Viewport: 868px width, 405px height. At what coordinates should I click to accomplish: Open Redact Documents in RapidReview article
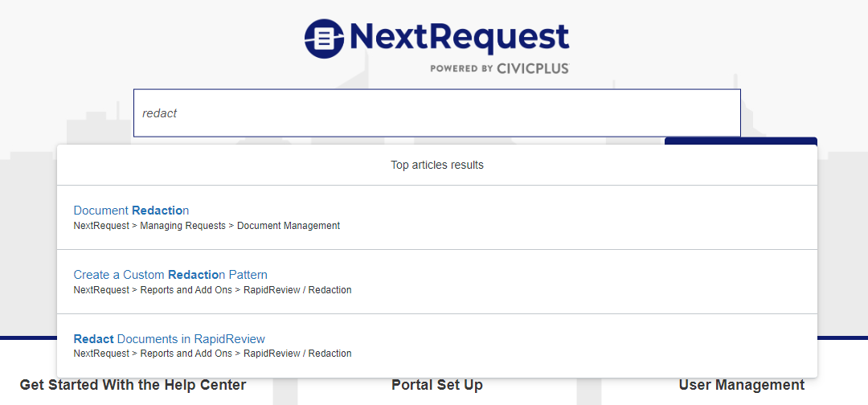click(170, 338)
